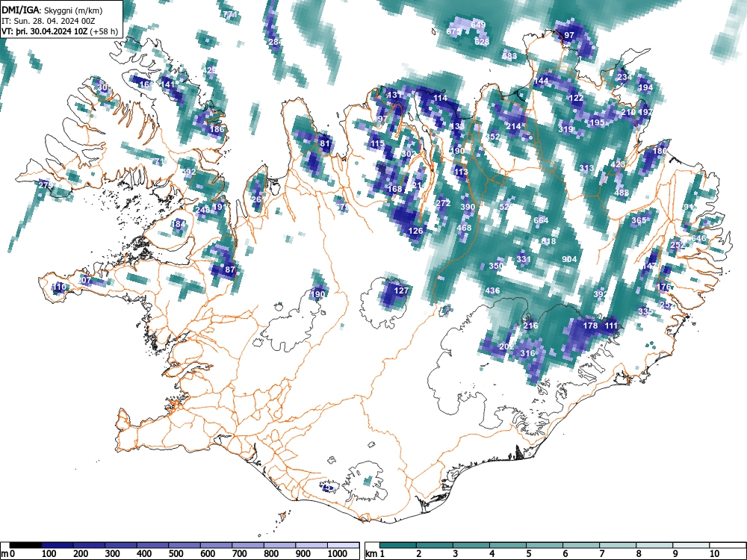Click the visibility value '113'

tap(461, 172)
